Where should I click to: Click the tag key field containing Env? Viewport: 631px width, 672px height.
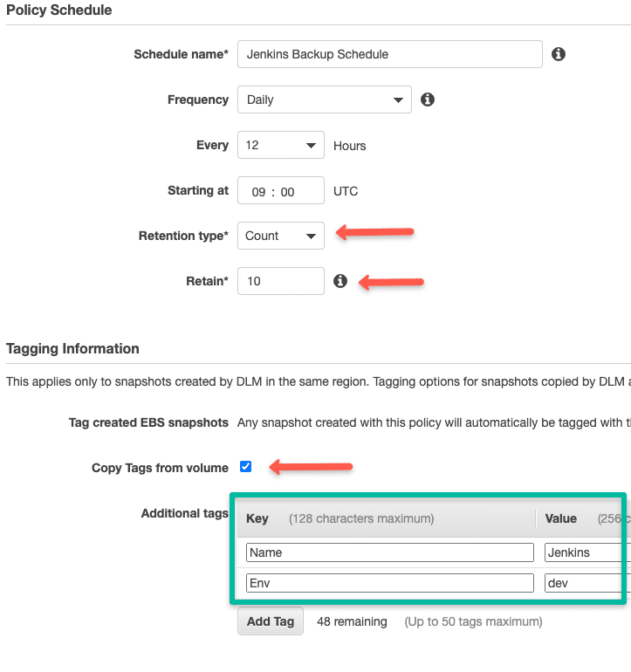(389, 583)
